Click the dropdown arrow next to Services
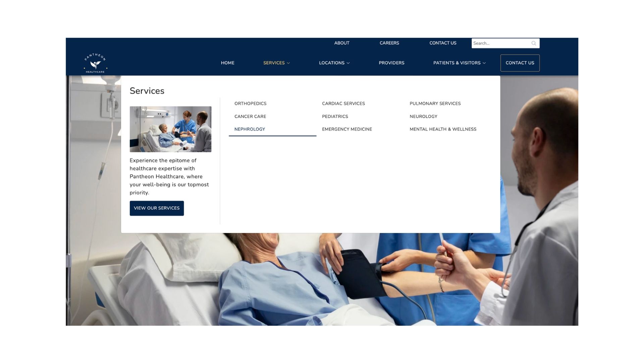This screenshot has height=362, width=644. point(288,63)
